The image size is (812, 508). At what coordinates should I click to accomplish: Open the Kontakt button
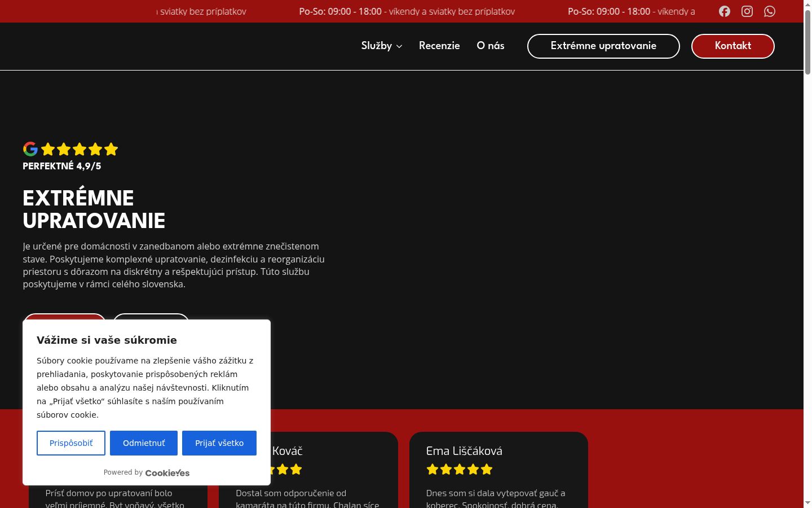coord(733,46)
